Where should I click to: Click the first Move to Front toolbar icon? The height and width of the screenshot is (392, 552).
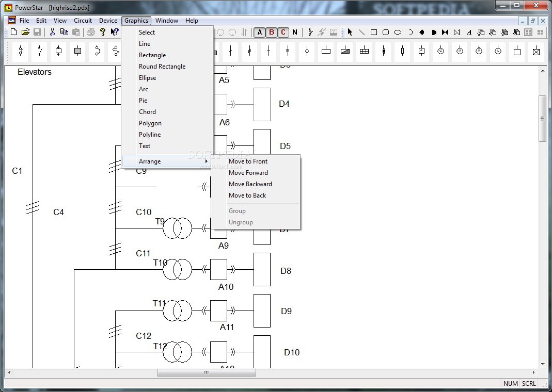[481, 32]
